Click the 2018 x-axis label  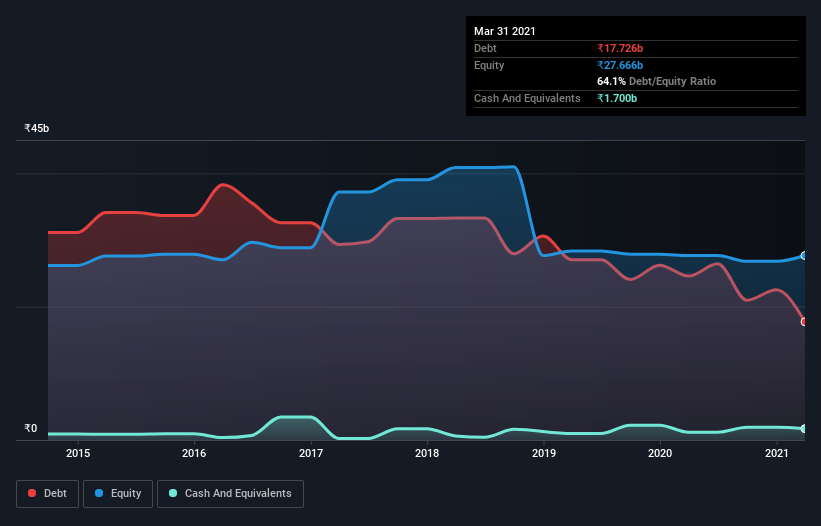click(x=427, y=453)
